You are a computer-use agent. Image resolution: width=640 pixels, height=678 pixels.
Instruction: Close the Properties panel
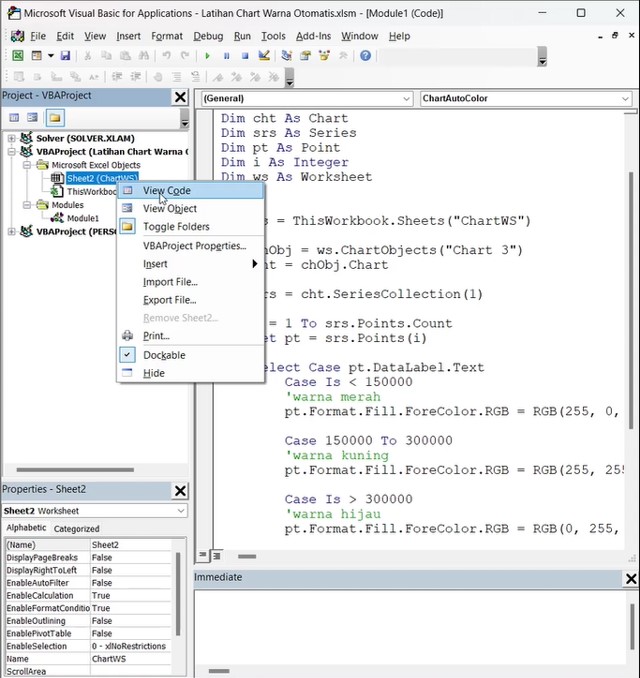[180, 491]
